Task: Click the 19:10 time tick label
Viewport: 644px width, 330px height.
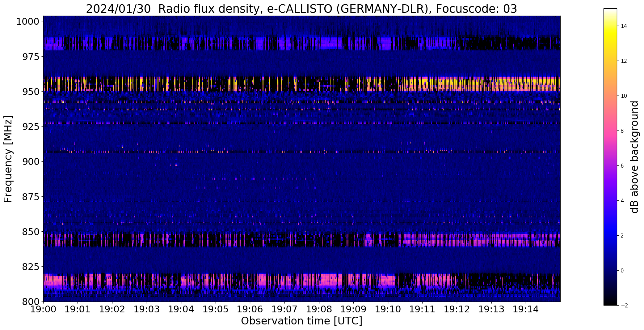Action: click(x=388, y=309)
